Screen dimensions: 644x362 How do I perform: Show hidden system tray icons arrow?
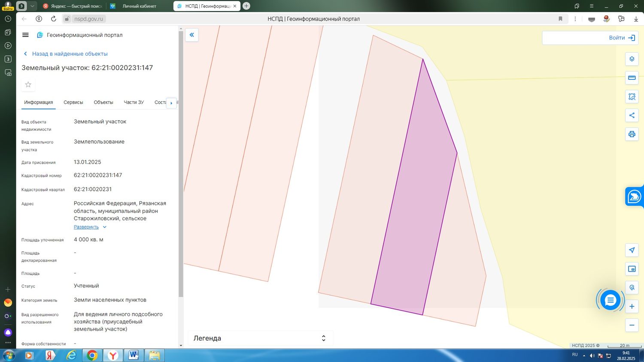(584, 356)
